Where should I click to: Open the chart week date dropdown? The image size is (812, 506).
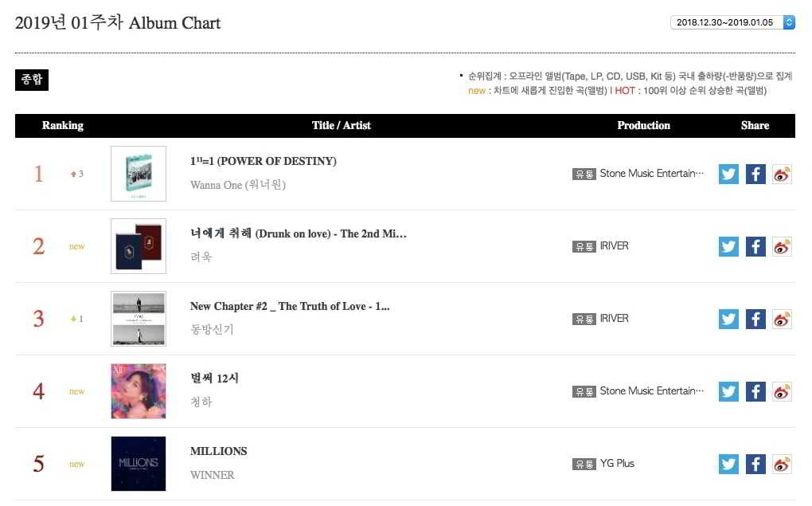coord(732,22)
